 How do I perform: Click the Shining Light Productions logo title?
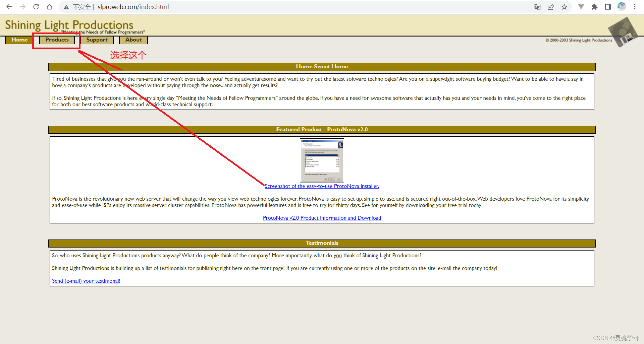(69, 25)
